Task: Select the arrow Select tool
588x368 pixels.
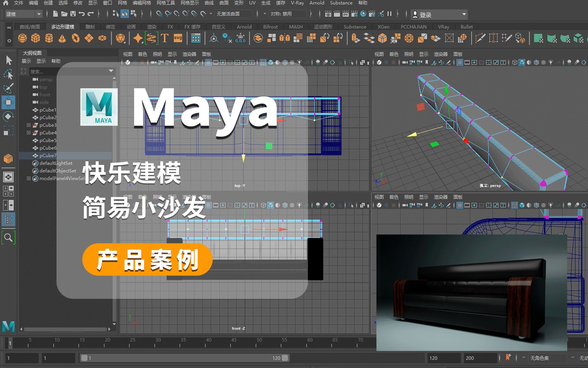Action: [x=9, y=60]
